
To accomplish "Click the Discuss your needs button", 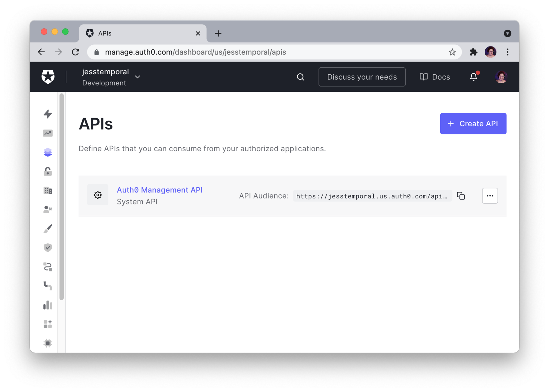I will 362,77.
